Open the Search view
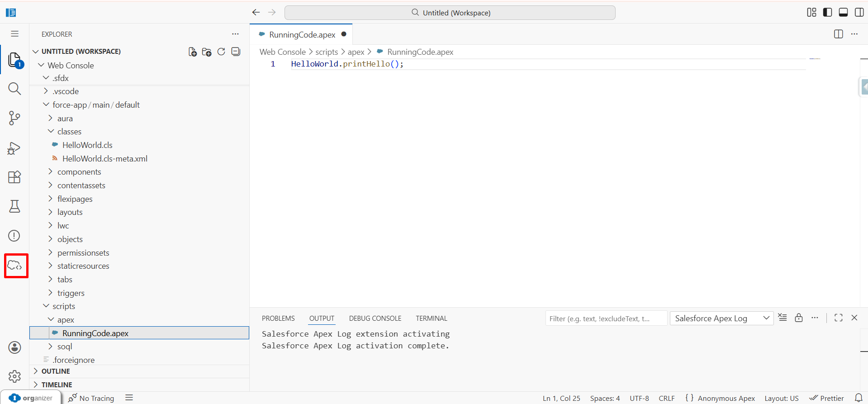 14,89
